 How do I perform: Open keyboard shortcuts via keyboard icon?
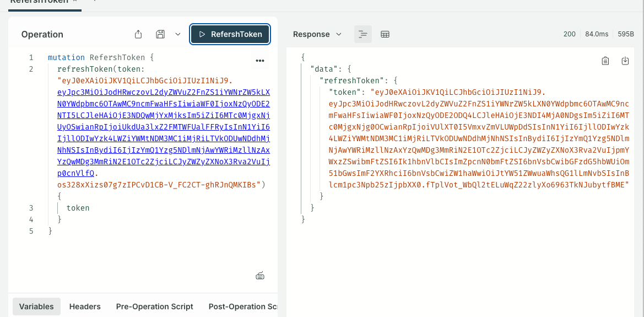pos(261,276)
